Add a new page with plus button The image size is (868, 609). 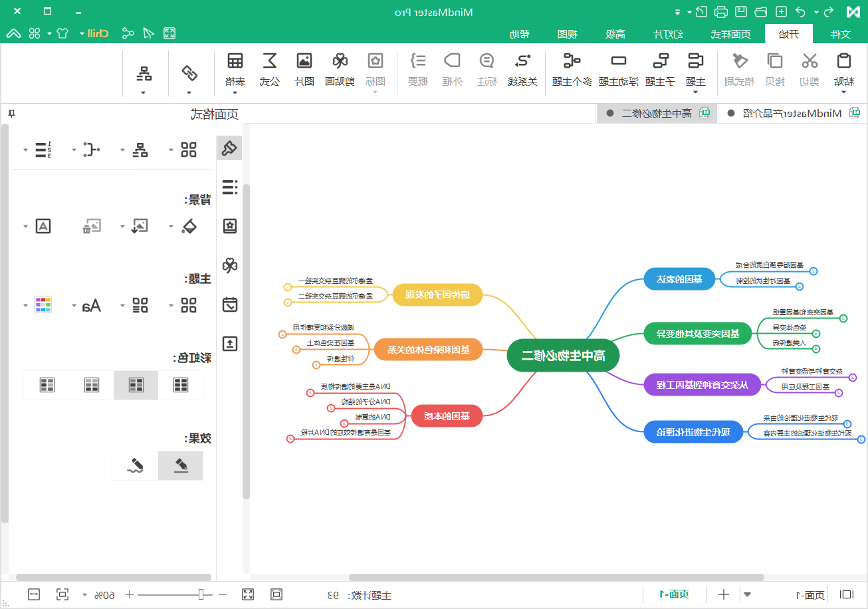[724, 594]
